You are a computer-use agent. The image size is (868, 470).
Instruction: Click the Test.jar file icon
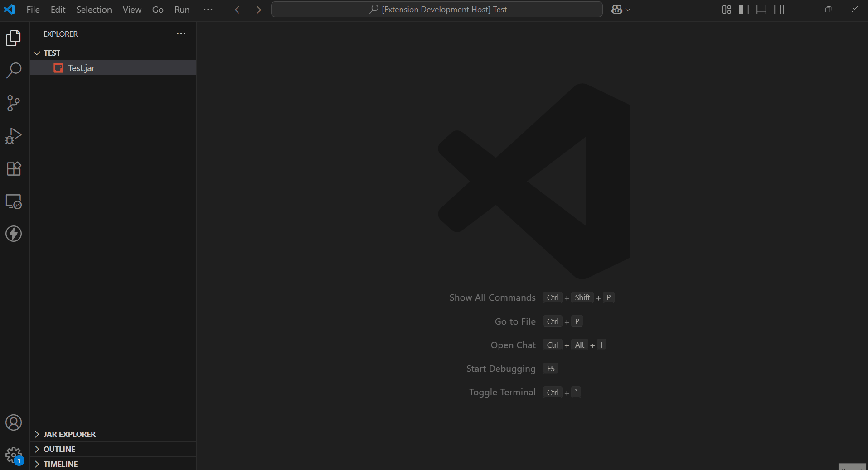[x=58, y=68]
